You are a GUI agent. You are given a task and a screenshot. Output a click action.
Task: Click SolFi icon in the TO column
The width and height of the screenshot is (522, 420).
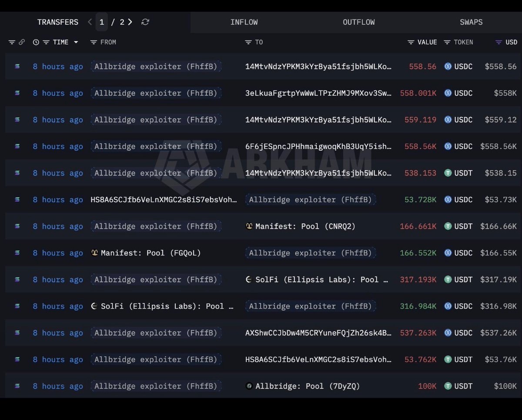[x=249, y=279]
